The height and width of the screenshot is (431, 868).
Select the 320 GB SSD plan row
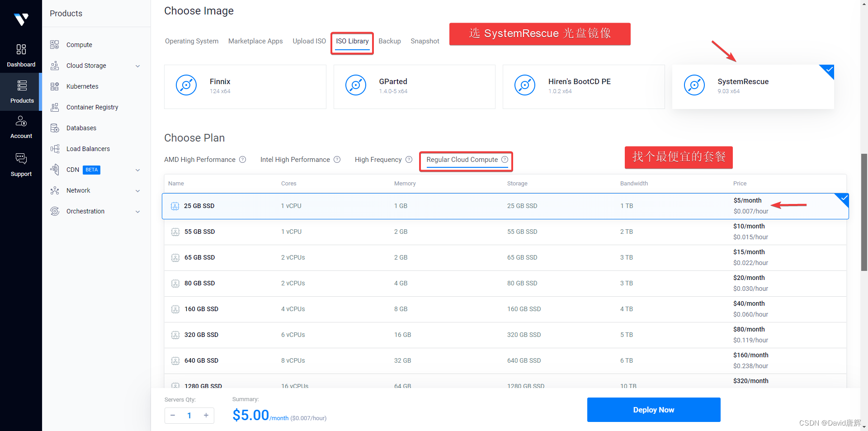pyautogui.click(x=505, y=335)
